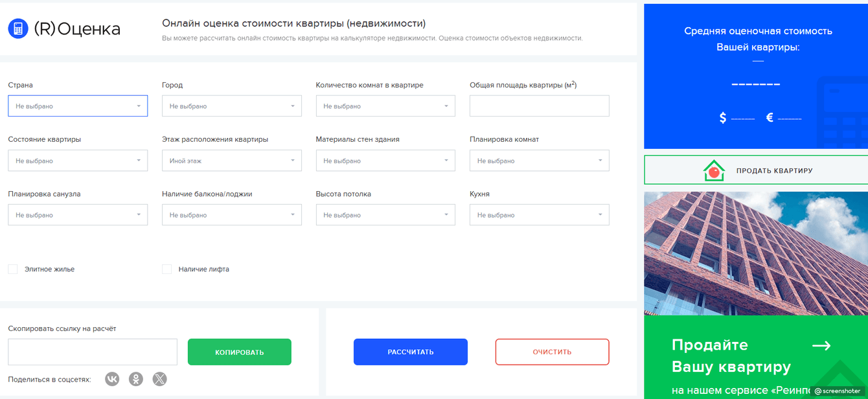Screen dimensions: 868x399
Task: Click the Средняя оценочная стоимость text
Action: click(758, 30)
